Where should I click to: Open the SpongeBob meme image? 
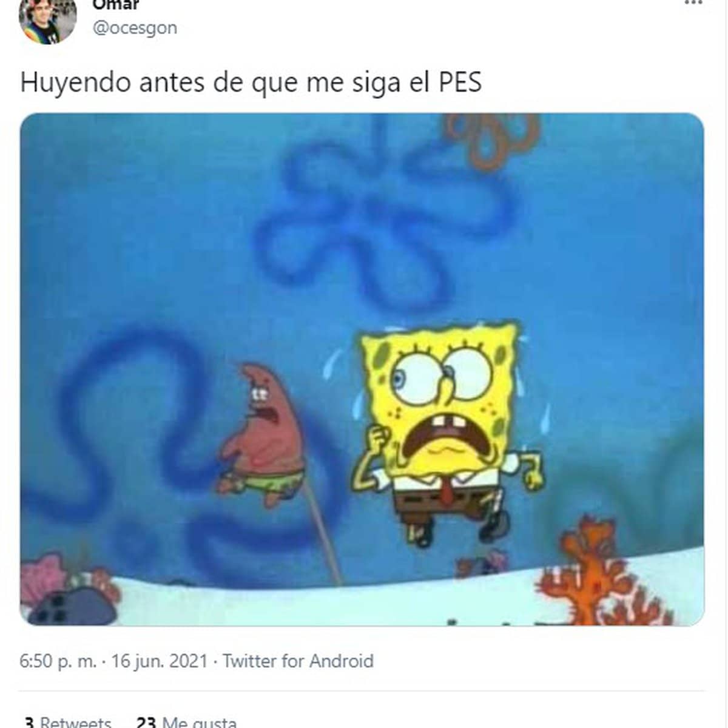(x=362, y=369)
